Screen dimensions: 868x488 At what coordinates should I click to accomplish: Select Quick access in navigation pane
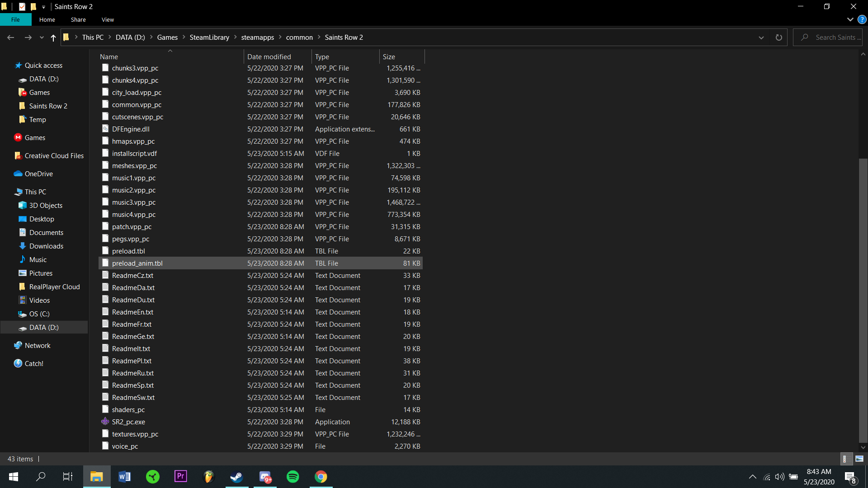tap(43, 66)
